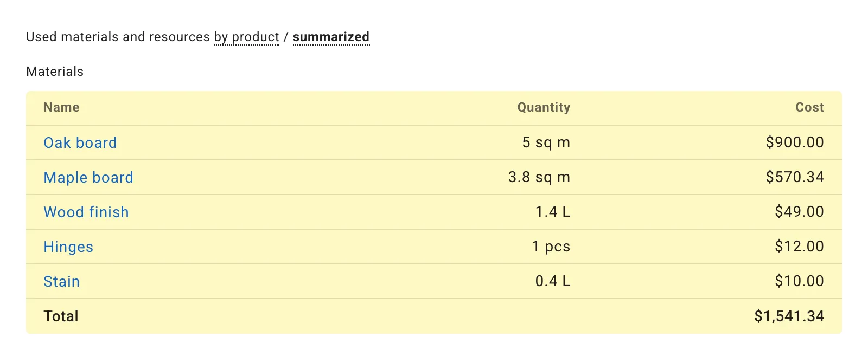Image resolution: width=868 pixels, height=363 pixels.
Task: Sort the table by Cost column
Action: (809, 107)
